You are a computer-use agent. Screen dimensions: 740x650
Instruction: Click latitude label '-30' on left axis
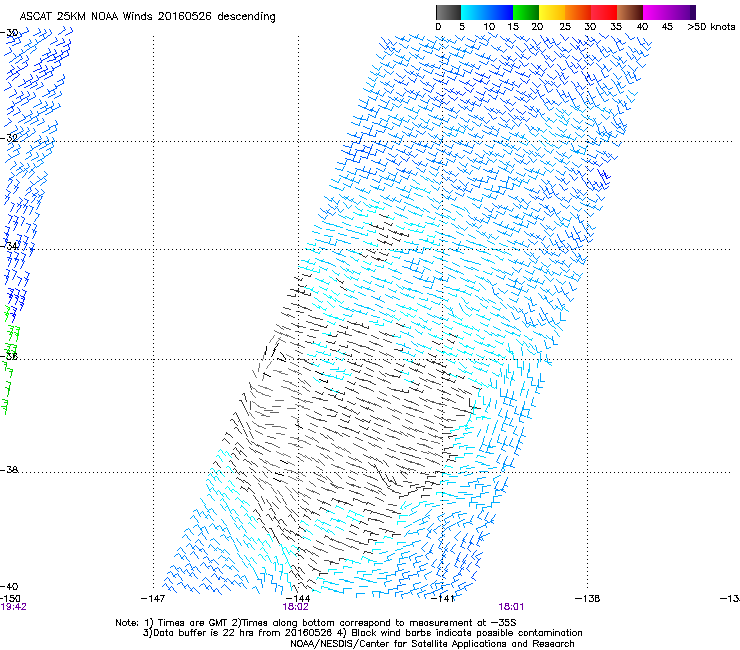click(x=9, y=33)
